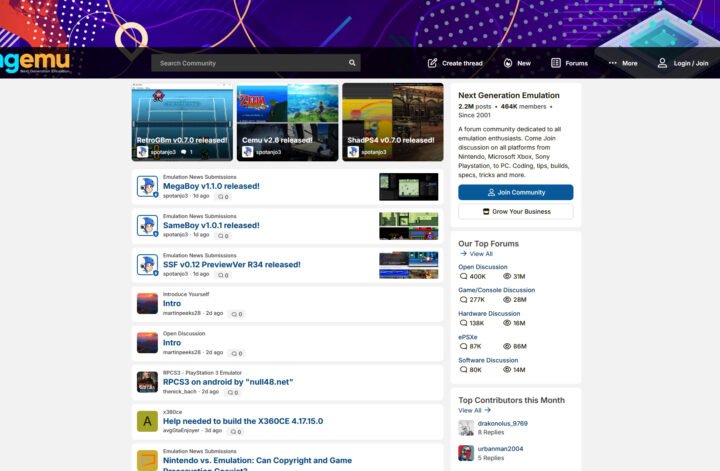Open the SameBoy v1.0.1 released! thread

tap(211, 225)
